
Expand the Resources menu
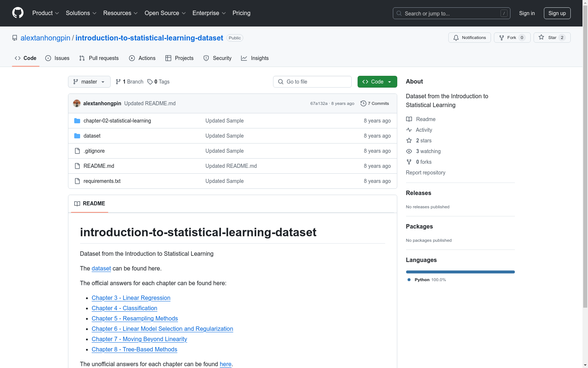click(x=121, y=13)
